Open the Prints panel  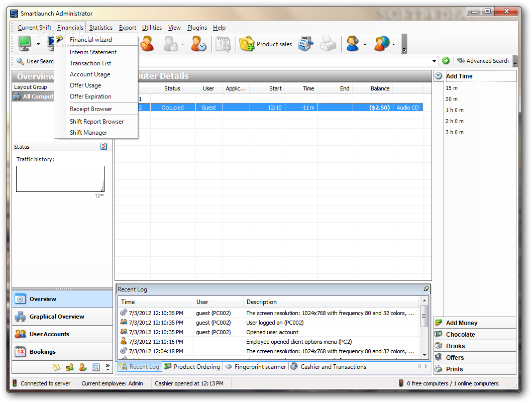click(x=475, y=369)
